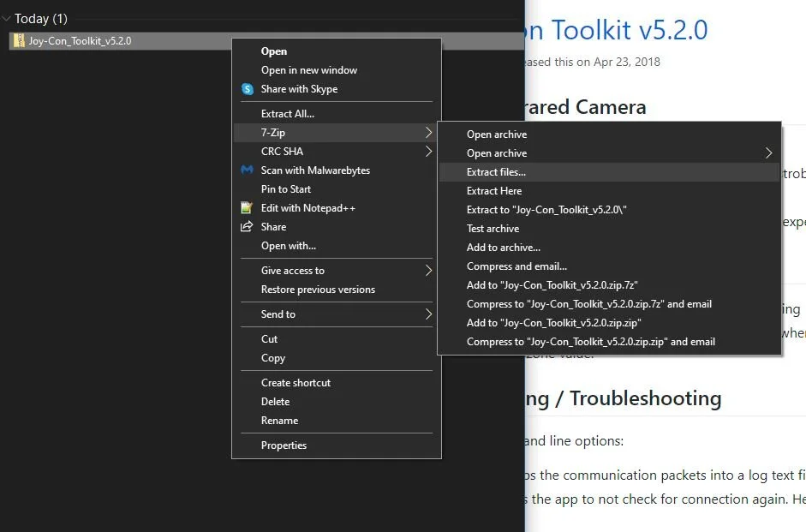This screenshot has width=806, height=532.
Task: Choose Rename in context menu
Action: 337,421
